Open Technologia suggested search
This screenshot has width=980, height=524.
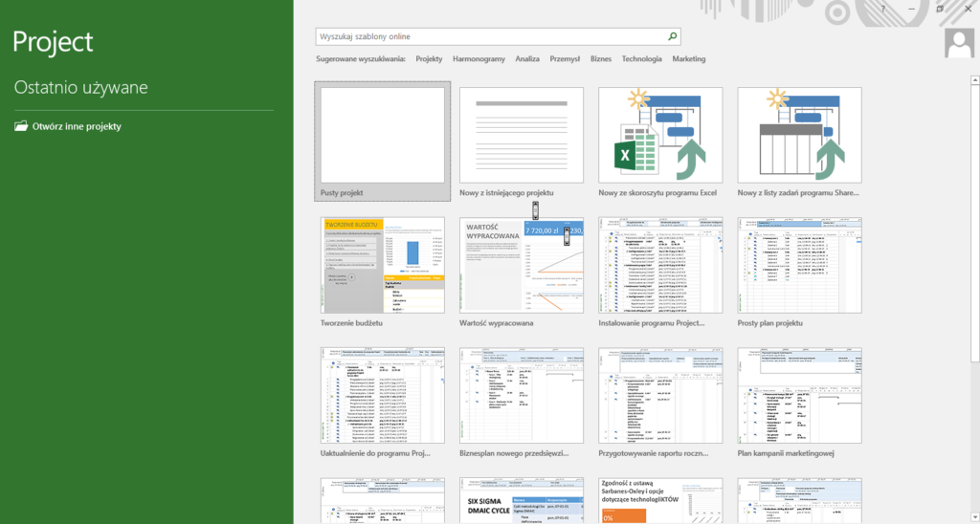[x=641, y=59]
